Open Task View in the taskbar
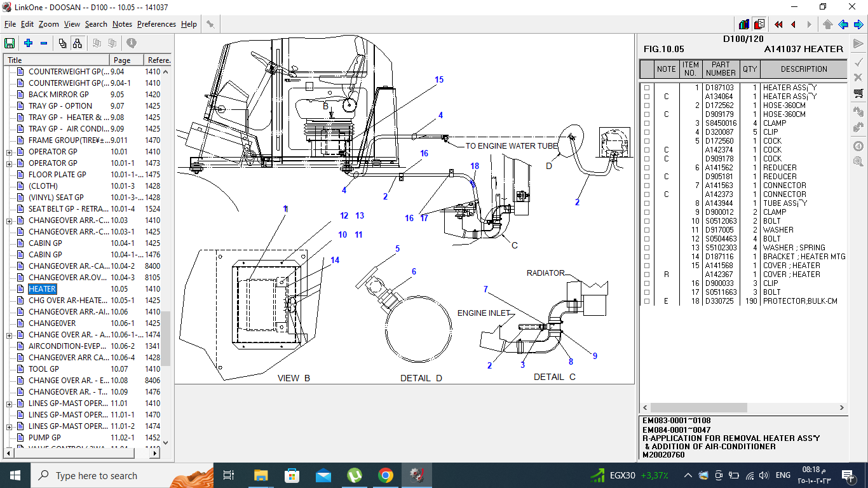 pos(229,475)
